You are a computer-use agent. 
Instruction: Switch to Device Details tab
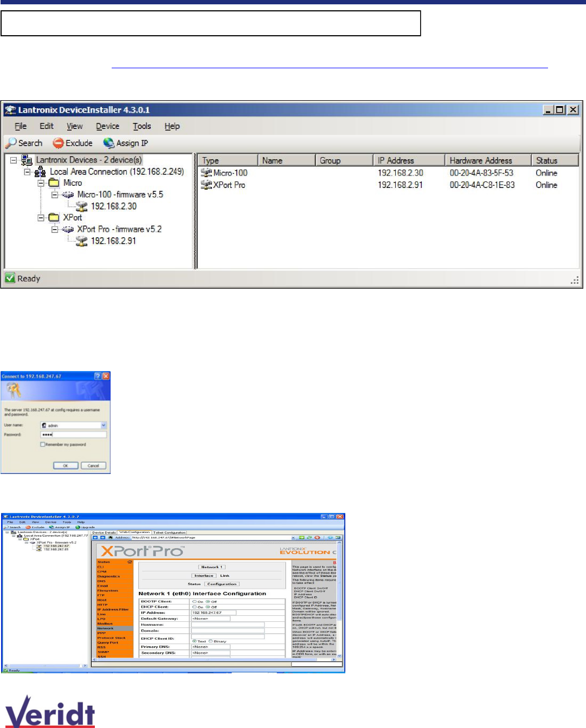[x=104, y=532]
